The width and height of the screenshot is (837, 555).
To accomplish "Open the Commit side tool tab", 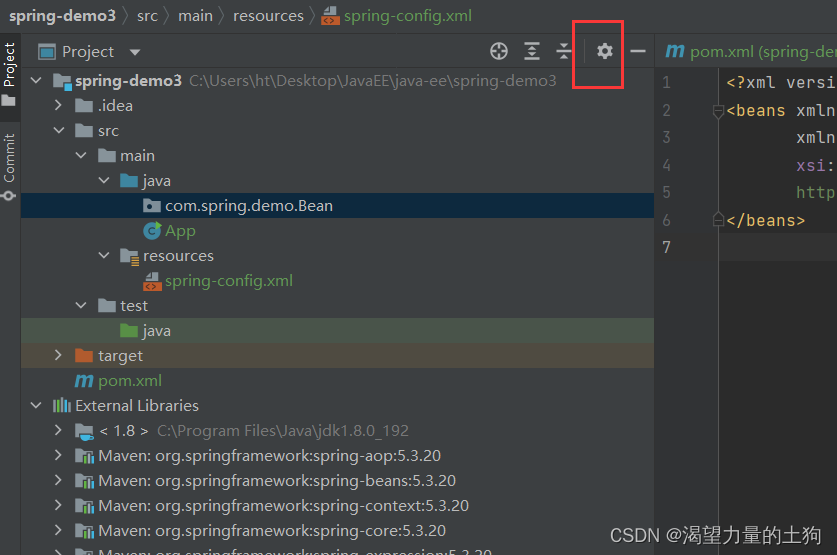I will point(9,166).
